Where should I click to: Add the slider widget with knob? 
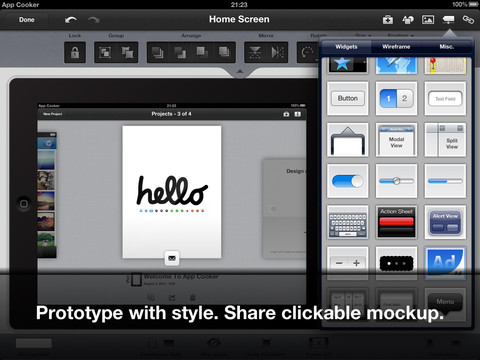(x=396, y=181)
